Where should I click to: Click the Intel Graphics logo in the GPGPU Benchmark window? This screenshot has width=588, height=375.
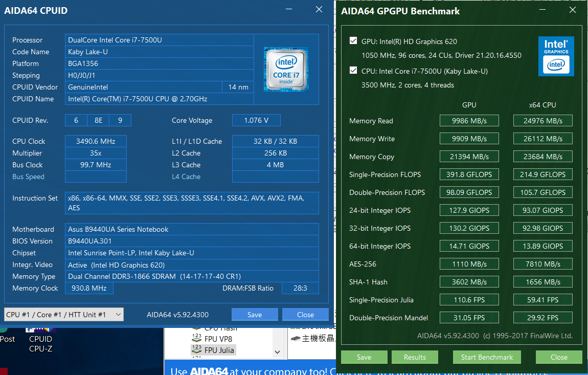pyautogui.click(x=556, y=56)
